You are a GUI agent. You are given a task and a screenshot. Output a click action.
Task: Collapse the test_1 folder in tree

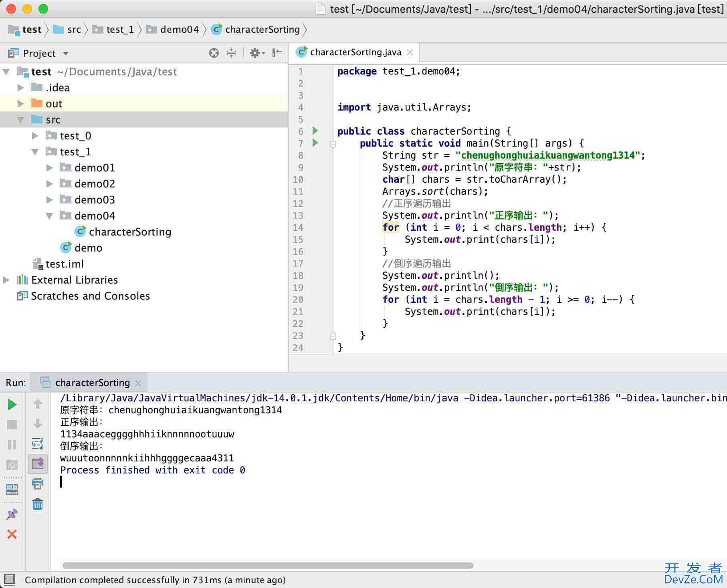(x=35, y=152)
